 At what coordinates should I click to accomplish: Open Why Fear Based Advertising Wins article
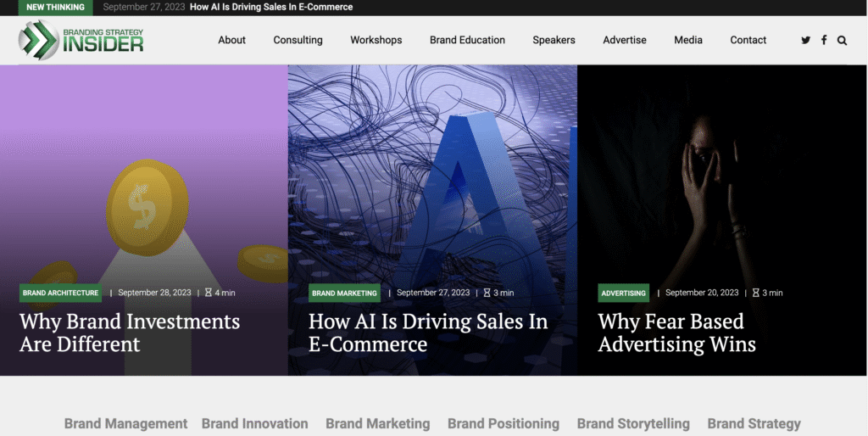click(x=676, y=333)
